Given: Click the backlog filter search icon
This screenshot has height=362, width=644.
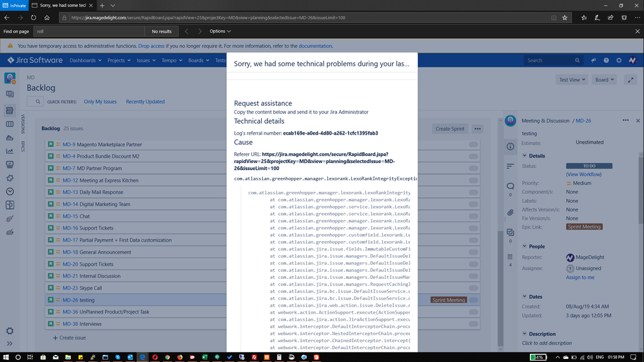Looking at the screenshot, I should 37,101.
